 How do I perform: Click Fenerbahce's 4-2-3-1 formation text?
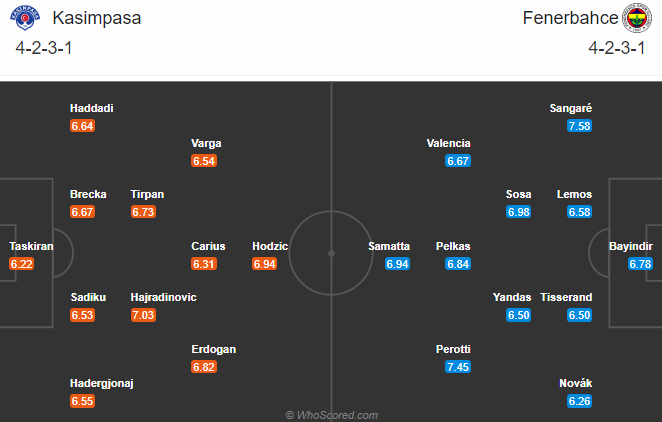coord(618,46)
